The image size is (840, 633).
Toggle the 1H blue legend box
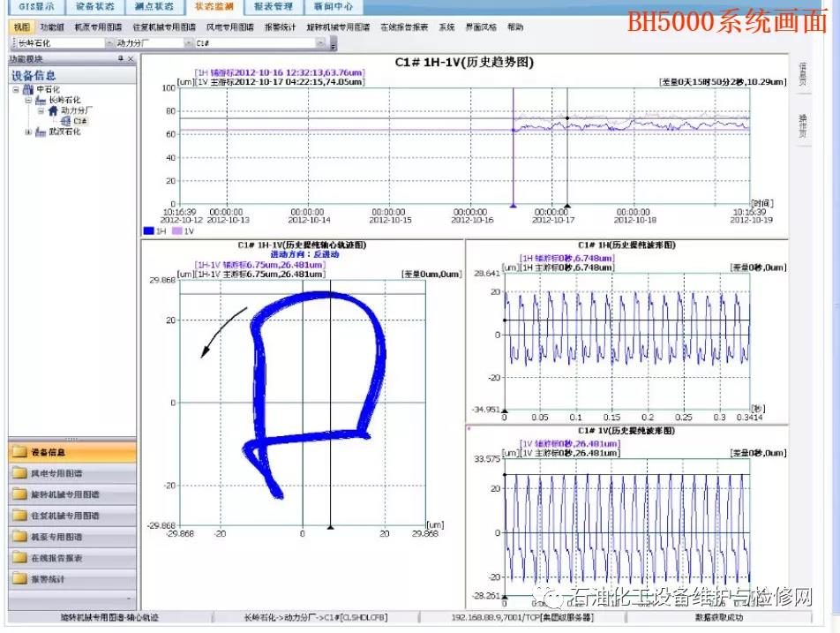point(148,231)
